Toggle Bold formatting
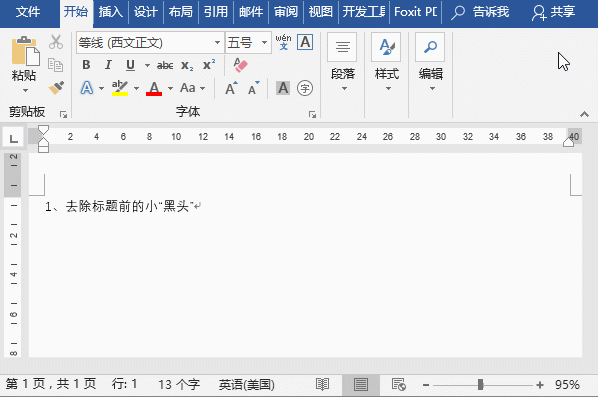The width and height of the screenshot is (598, 397). coord(86,65)
